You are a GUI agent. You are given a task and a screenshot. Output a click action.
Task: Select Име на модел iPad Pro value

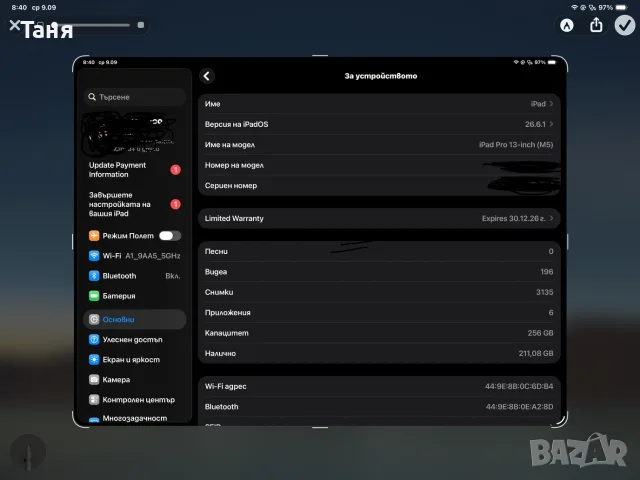tap(516, 144)
